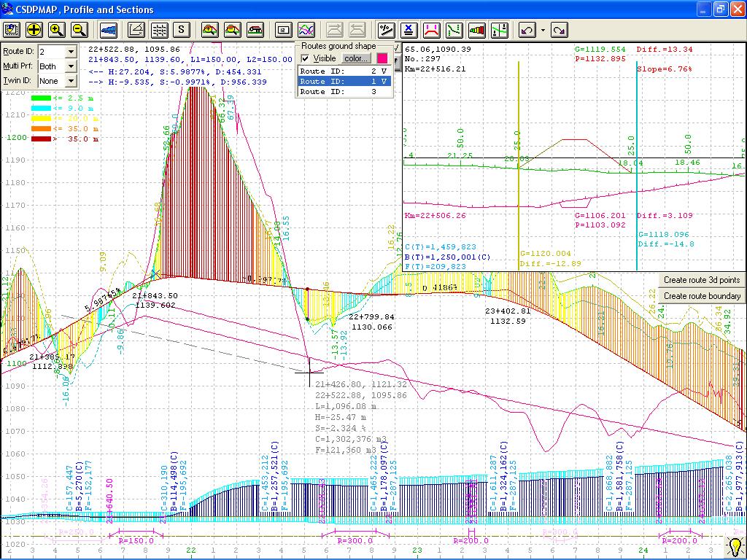747x560 pixels.
Task: Click the green line with vertical dashes icon
Action: (x=500, y=30)
